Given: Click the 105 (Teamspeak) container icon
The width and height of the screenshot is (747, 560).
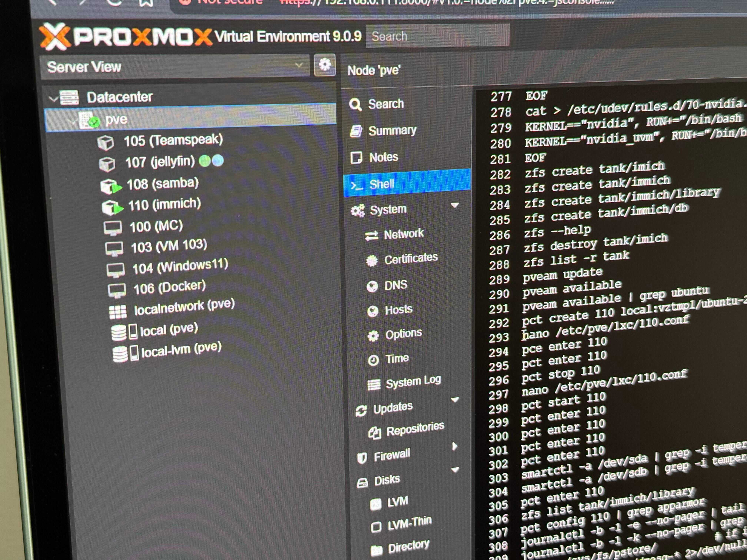Looking at the screenshot, I should pos(105,142).
